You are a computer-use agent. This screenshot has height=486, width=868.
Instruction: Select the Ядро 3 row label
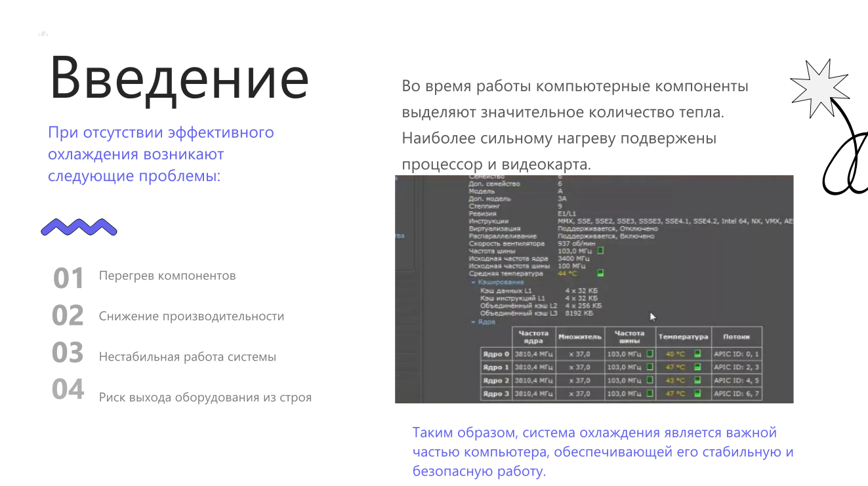pos(496,394)
